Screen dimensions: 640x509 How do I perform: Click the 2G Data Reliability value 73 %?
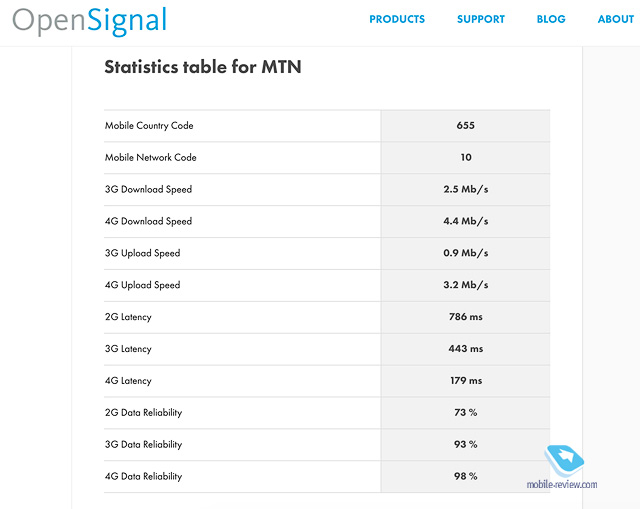pyautogui.click(x=466, y=413)
